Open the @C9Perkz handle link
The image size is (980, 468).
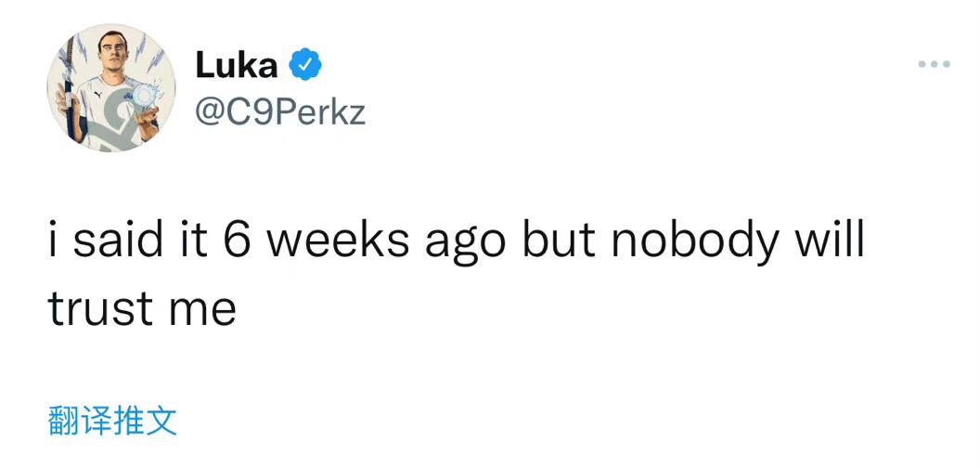[280, 111]
